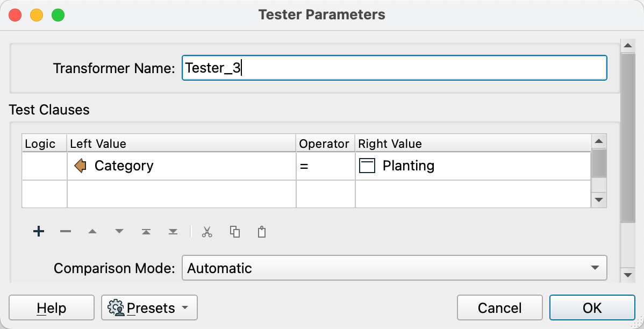
Task: Click test clauses table scroll up arrow
Action: click(x=599, y=141)
